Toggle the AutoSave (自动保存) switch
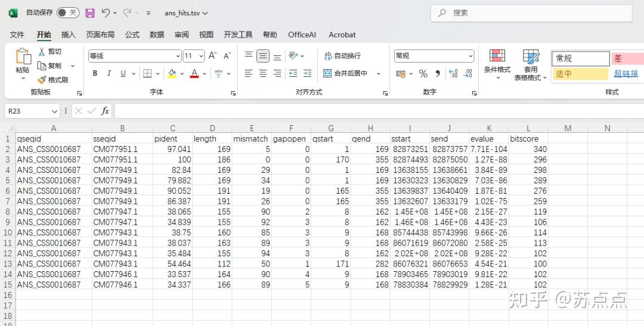This screenshot has height=326, width=644. 68,13
